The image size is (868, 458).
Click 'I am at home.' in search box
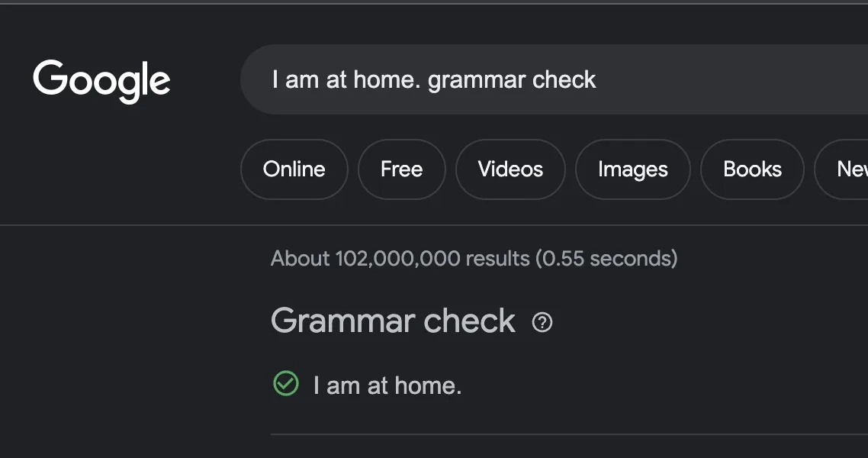[346, 79]
